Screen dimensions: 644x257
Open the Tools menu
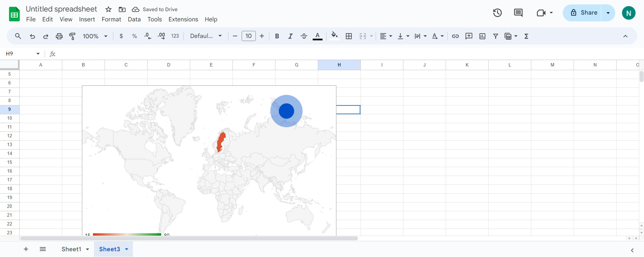coord(155,19)
